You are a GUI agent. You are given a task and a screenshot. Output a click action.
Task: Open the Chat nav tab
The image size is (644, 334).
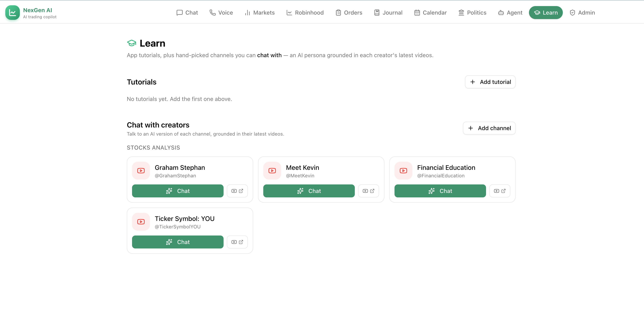(187, 13)
